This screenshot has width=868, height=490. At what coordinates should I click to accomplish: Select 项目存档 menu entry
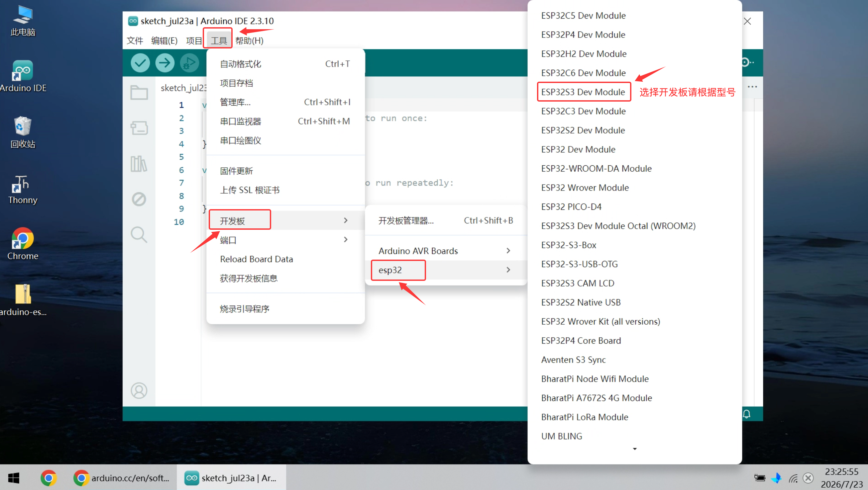285,83
